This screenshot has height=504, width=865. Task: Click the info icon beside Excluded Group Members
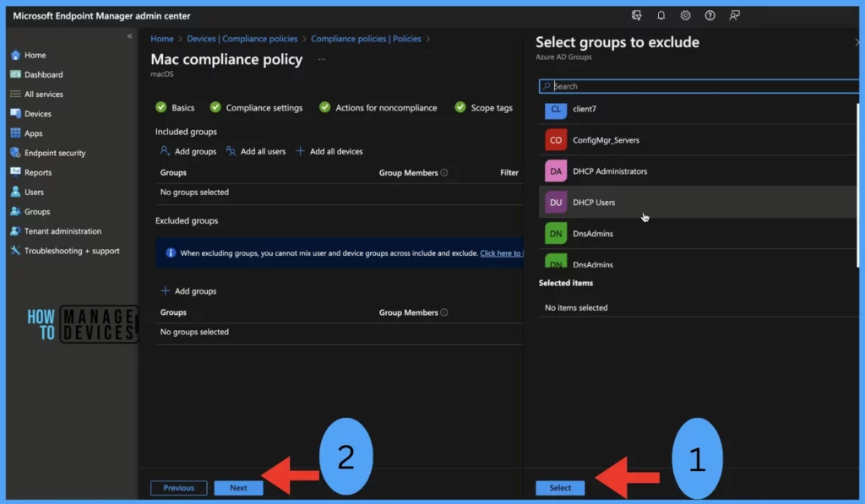pos(444,312)
